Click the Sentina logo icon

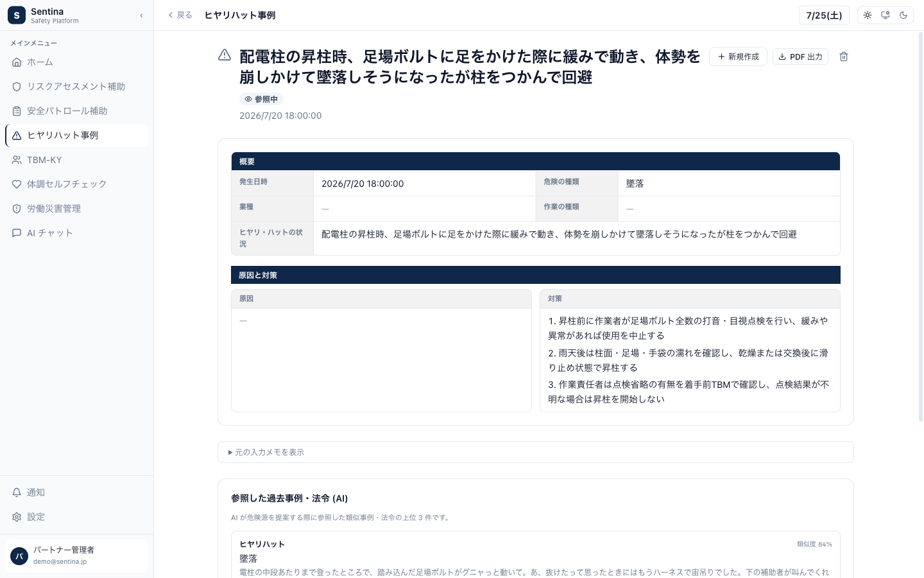click(17, 15)
